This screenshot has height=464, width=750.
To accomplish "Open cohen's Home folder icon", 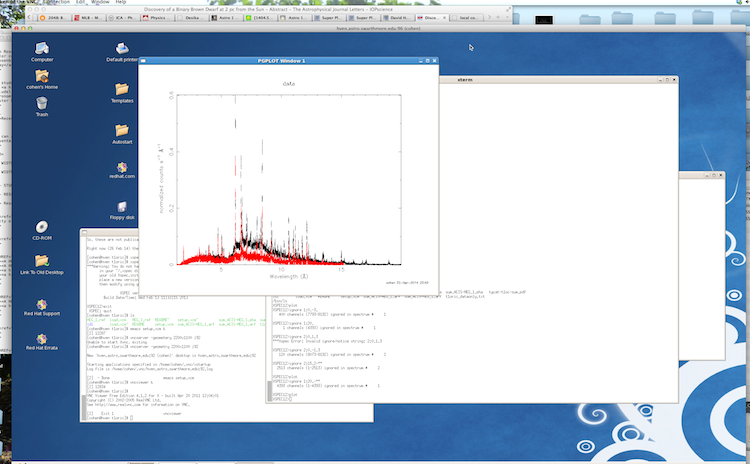I will tap(42, 76).
